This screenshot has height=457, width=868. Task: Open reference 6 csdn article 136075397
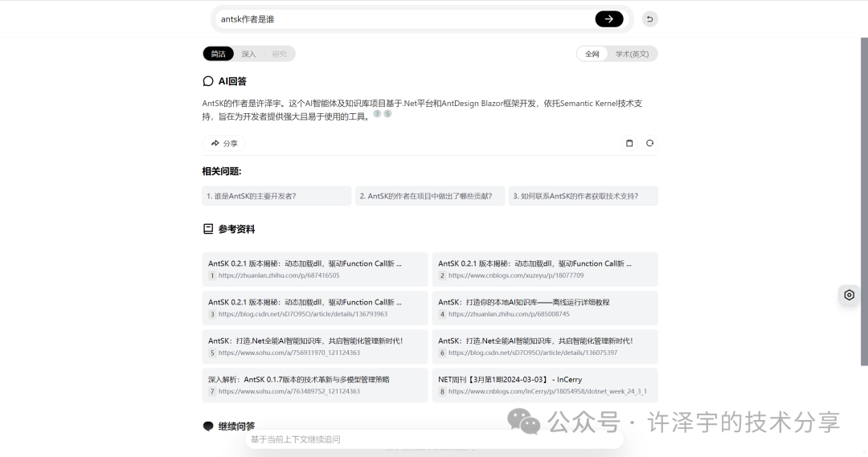pos(545,347)
